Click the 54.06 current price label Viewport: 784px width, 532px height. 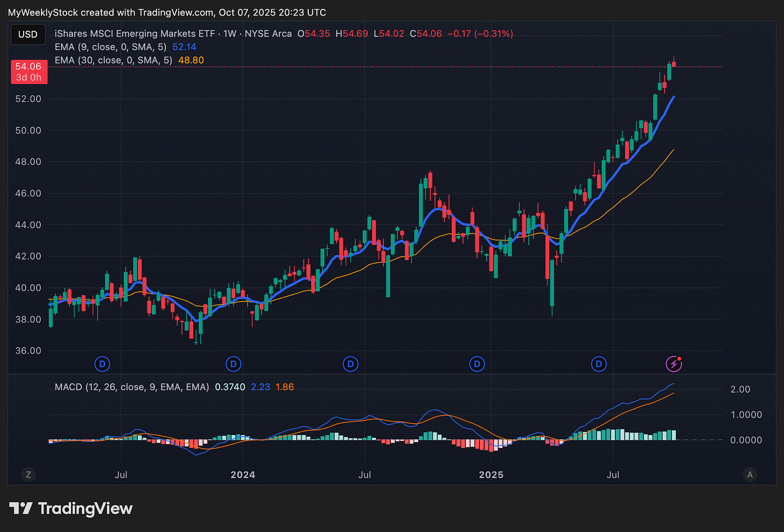point(29,72)
